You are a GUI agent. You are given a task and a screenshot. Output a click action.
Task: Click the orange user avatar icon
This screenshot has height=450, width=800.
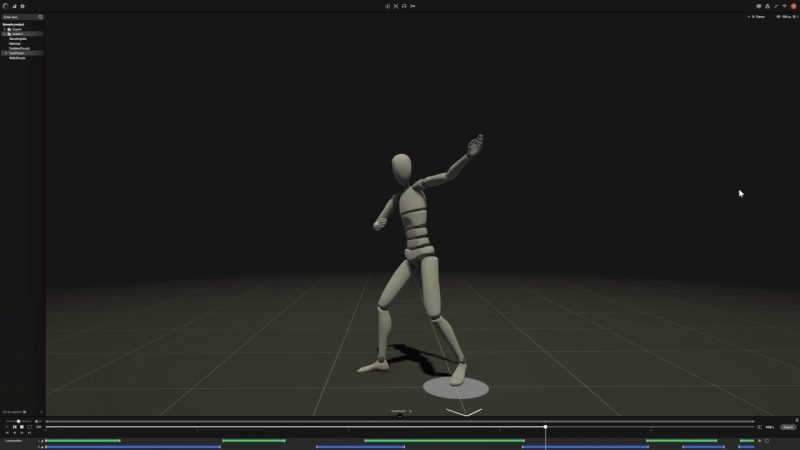click(x=794, y=6)
